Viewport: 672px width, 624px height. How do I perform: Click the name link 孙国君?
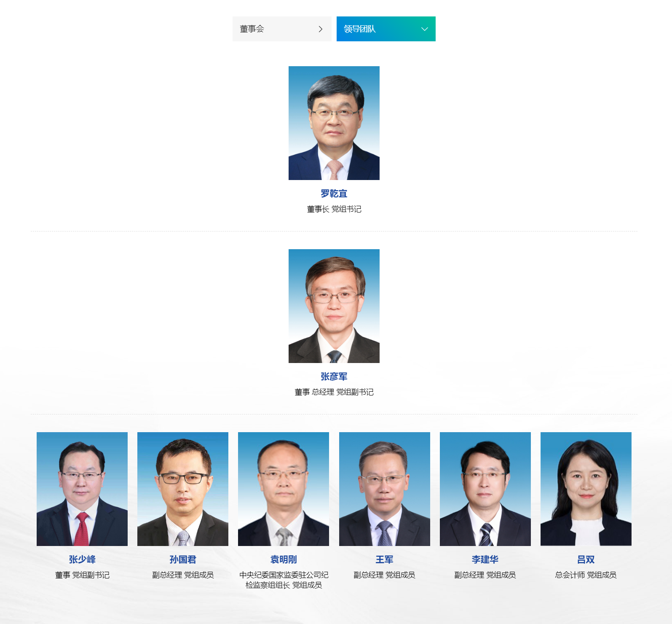pos(183,559)
